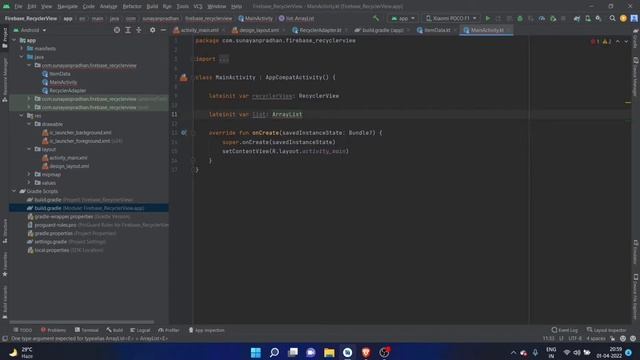
Task: Collapse the drawable folder
Action: pyautogui.click(x=29, y=124)
